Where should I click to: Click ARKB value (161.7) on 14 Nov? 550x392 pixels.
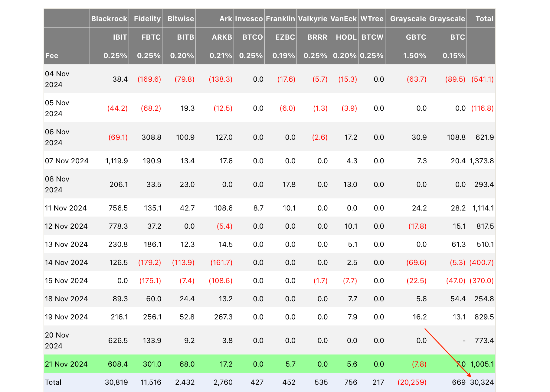[x=221, y=263]
